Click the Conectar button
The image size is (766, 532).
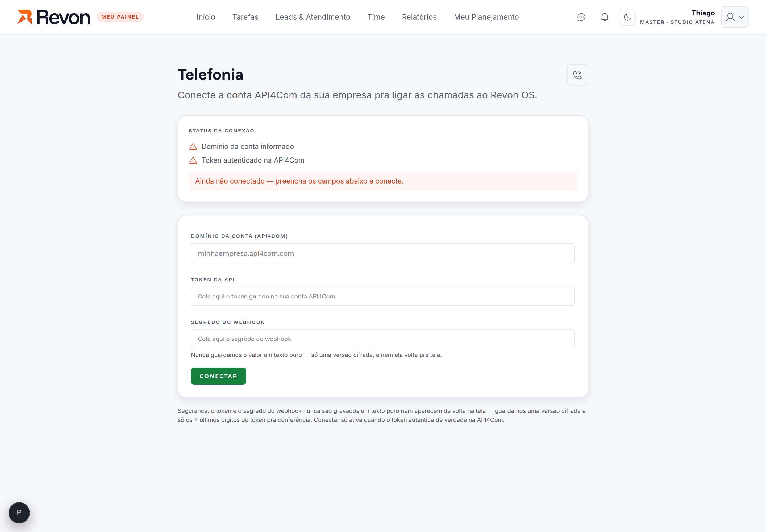pyautogui.click(x=218, y=376)
